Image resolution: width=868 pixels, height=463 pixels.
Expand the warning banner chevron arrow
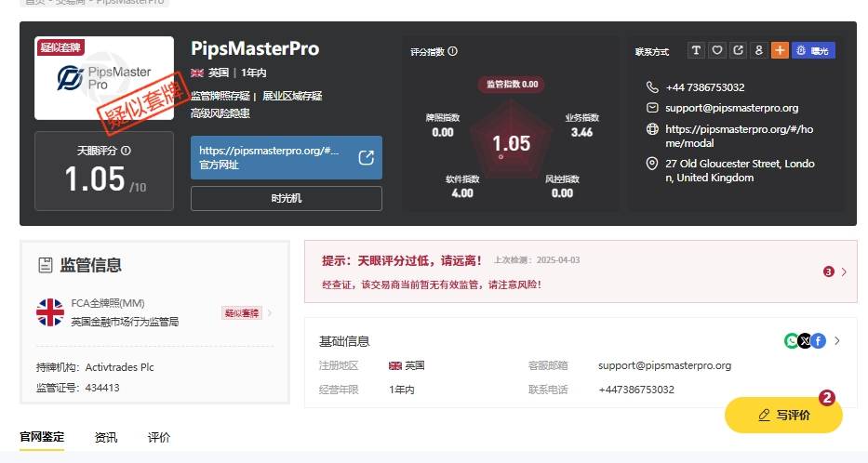844,271
